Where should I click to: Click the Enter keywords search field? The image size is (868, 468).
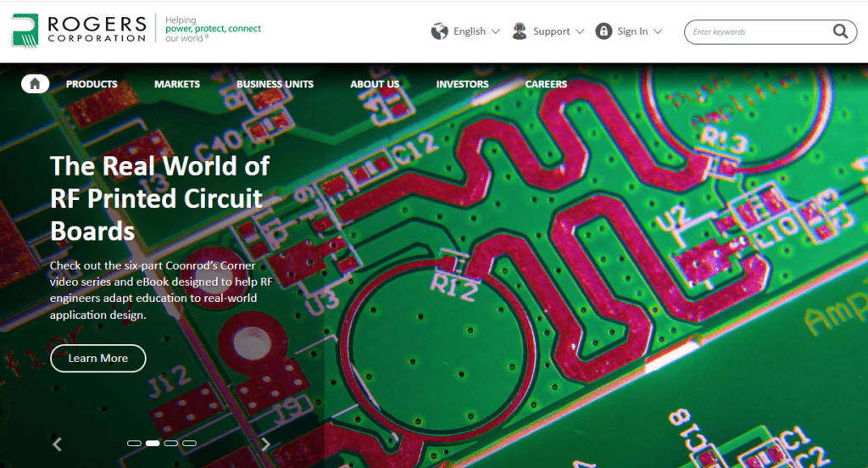point(759,31)
